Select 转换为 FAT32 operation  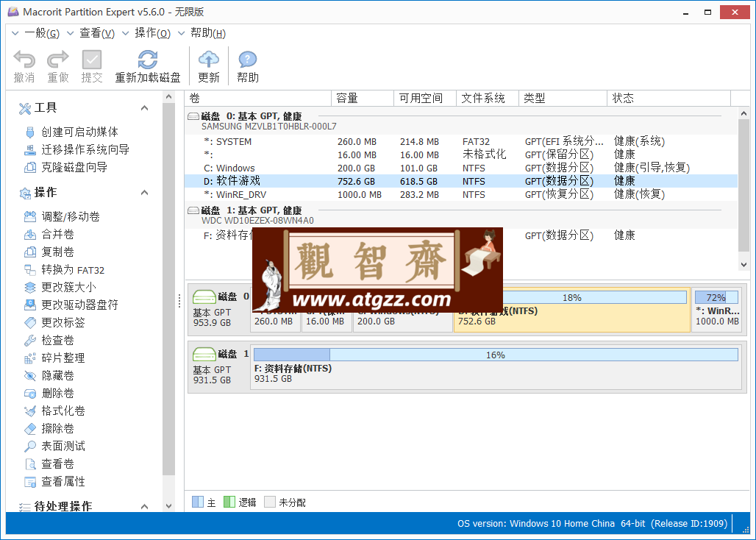pos(72,270)
